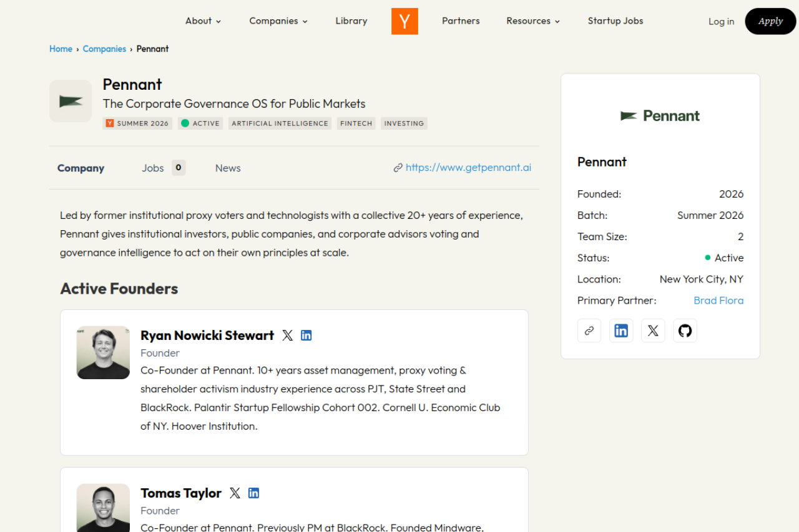Click the Pennant breadcrumb text
The height and width of the screenshot is (532, 799).
(153, 49)
